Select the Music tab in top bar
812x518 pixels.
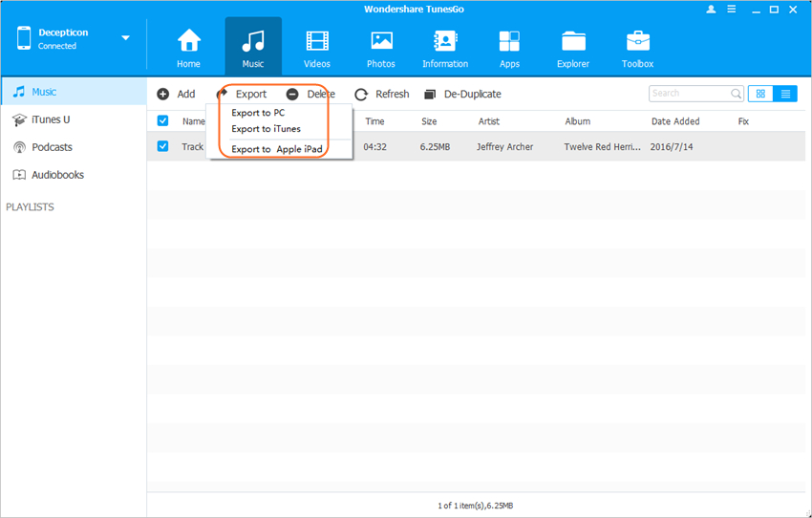[253, 49]
